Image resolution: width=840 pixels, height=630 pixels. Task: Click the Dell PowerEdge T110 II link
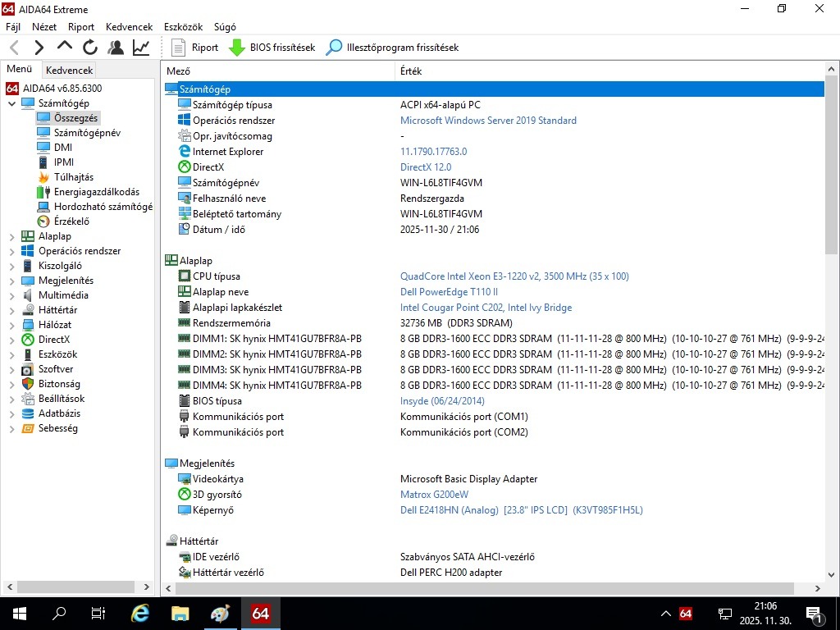click(449, 292)
